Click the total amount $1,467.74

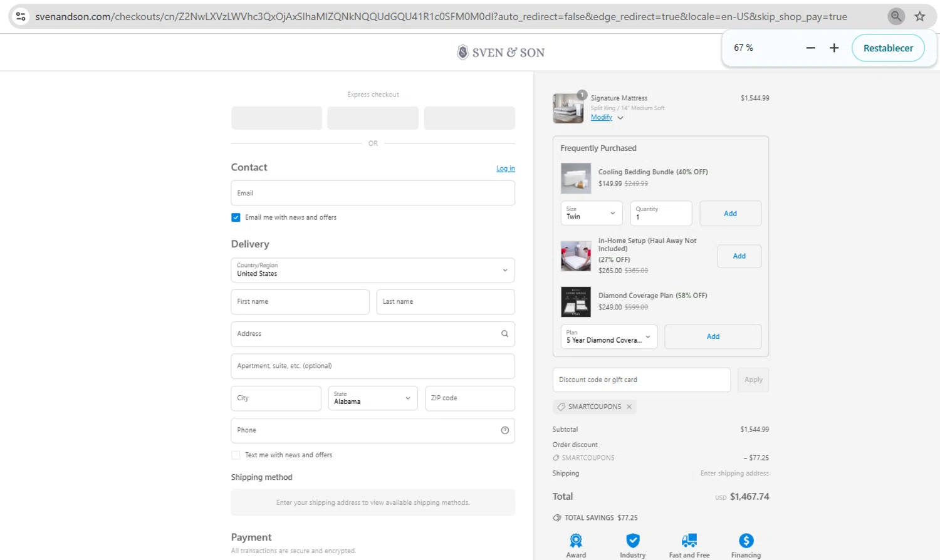749,497
